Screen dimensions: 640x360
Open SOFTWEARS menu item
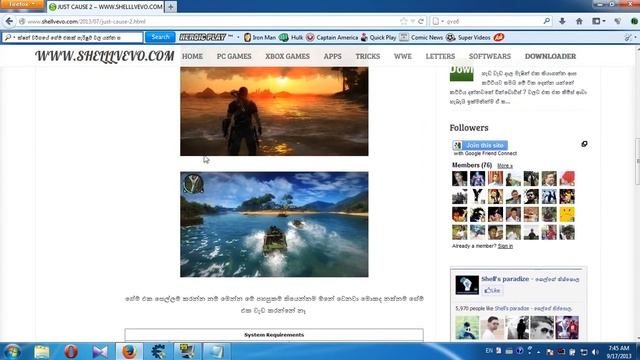(x=489, y=56)
